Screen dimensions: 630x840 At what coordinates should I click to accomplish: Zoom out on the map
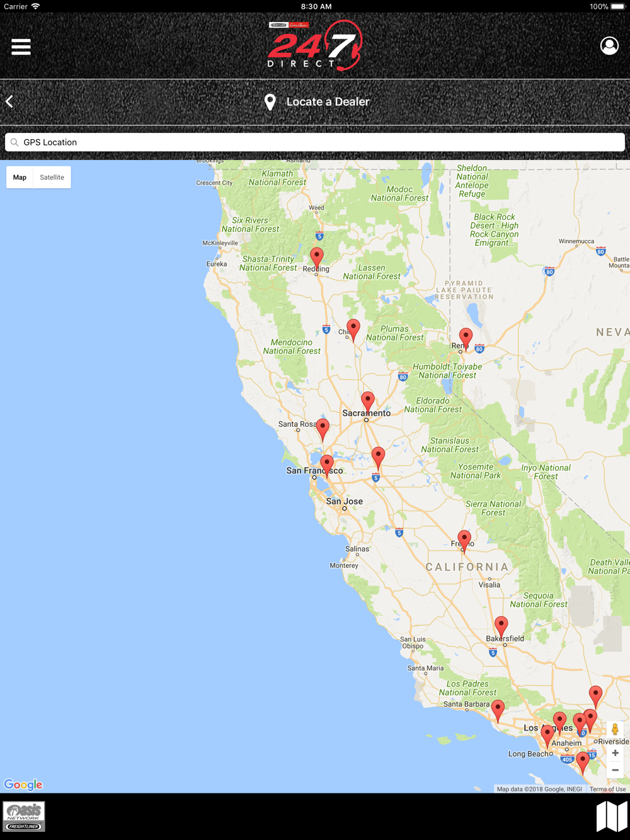point(616,770)
